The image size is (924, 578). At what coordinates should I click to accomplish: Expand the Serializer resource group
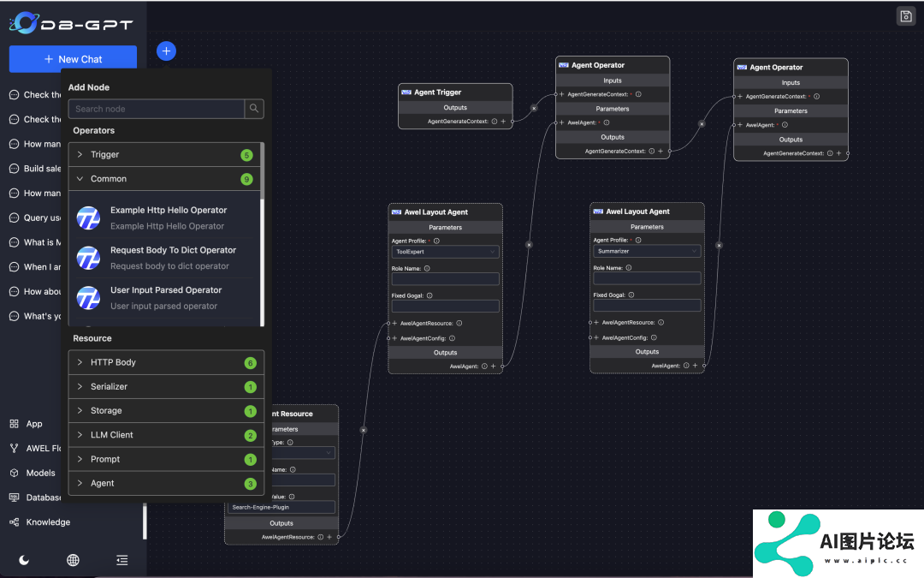click(x=166, y=387)
